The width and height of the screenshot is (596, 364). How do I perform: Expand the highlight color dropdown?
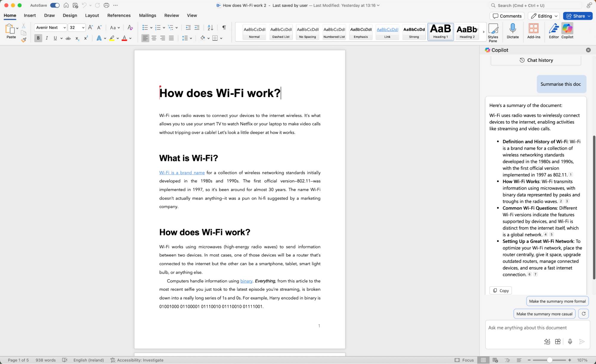click(x=117, y=38)
